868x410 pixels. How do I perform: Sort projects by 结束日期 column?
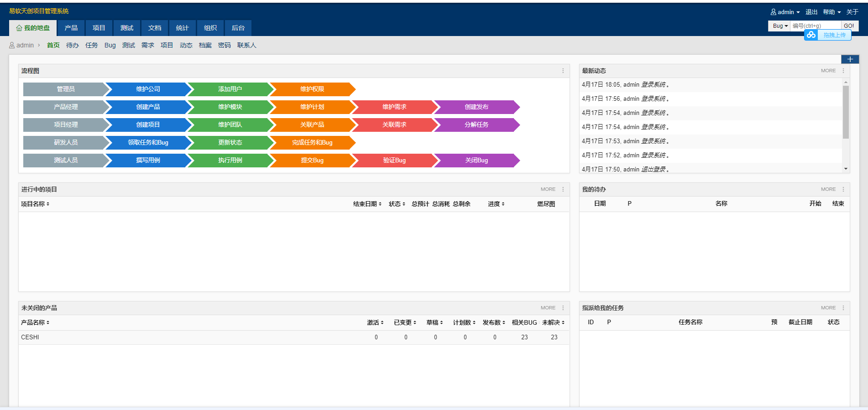367,204
